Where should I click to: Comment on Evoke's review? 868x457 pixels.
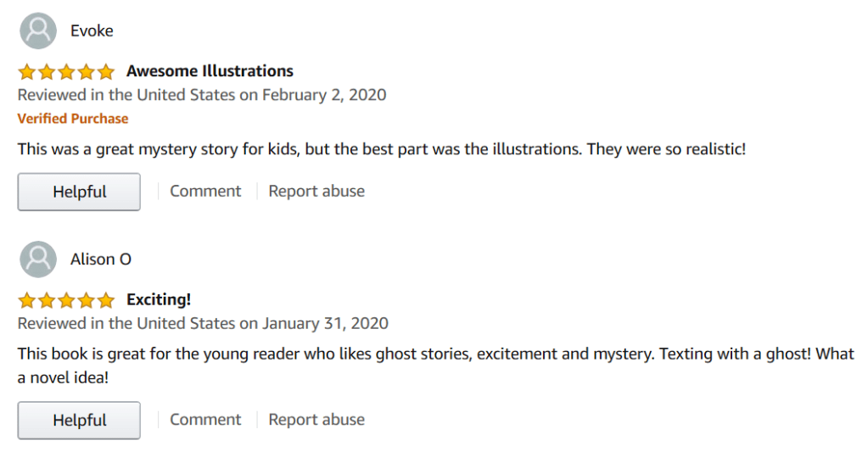tap(205, 192)
